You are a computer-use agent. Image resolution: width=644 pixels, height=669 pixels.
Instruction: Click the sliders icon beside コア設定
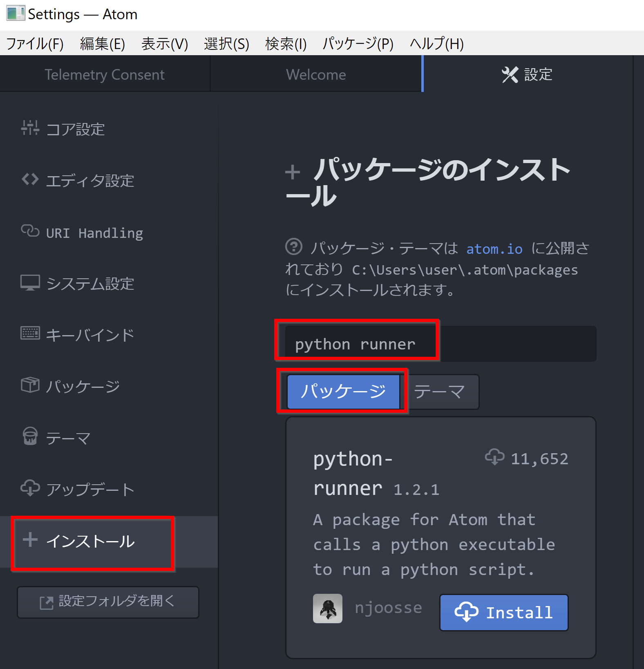tap(30, 128)
